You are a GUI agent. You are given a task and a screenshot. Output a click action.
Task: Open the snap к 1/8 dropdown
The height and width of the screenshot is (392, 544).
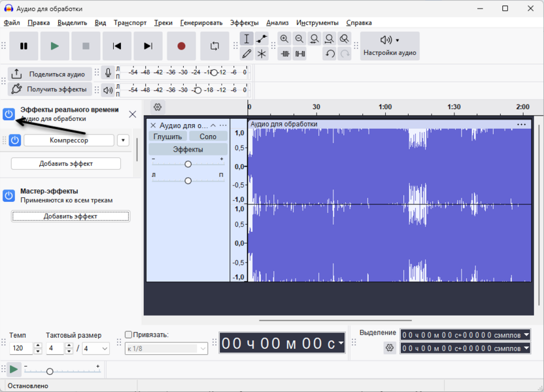[166, 349]
